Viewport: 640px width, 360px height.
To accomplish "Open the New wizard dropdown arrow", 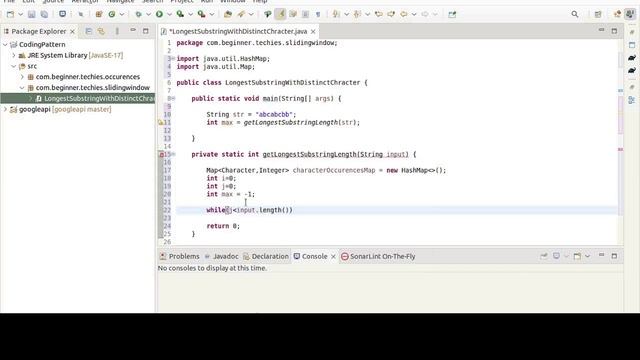I will 20,14.
